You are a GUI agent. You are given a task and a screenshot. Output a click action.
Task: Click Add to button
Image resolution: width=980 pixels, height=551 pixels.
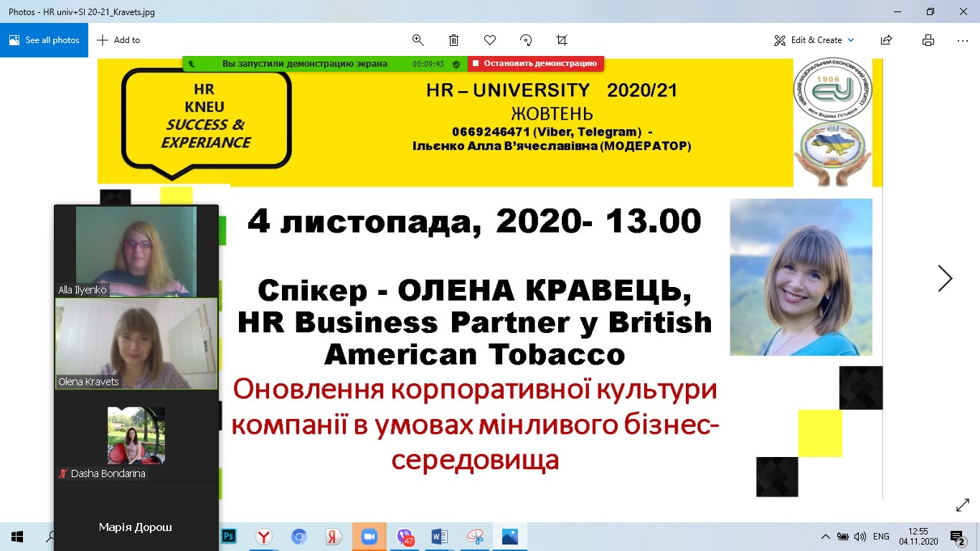(x=119, y=40)
